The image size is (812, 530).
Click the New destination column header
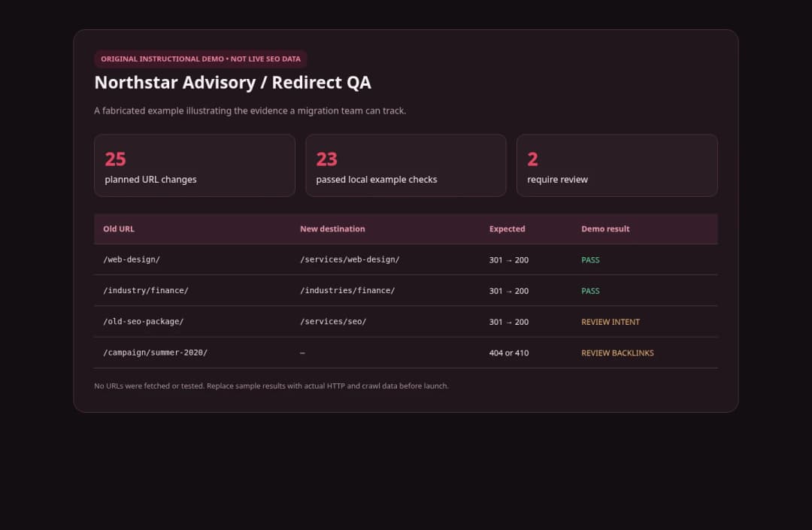332,229
